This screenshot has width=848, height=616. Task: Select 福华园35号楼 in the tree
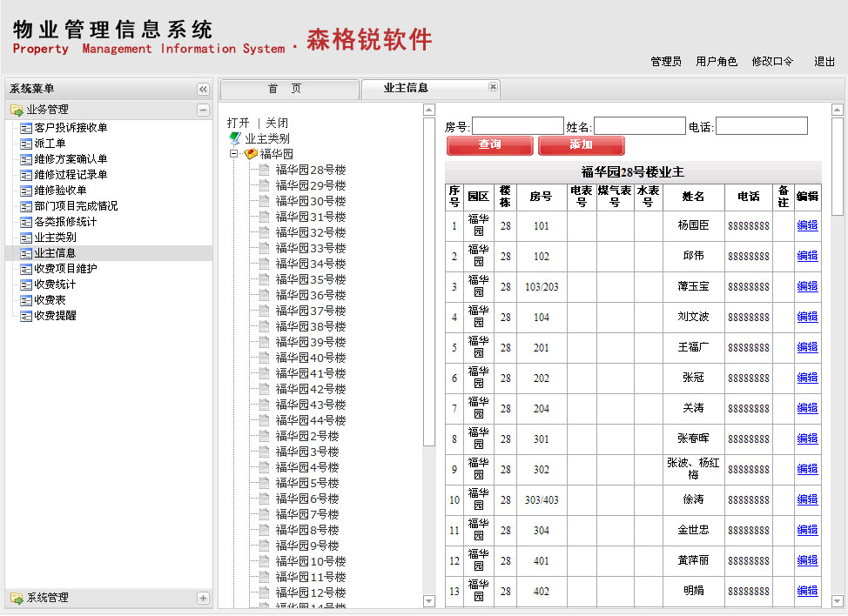tap(310, 279)
